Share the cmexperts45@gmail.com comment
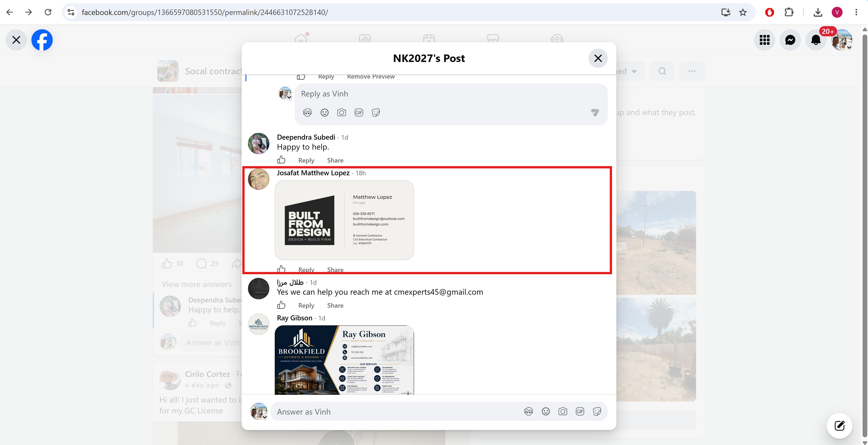This screenshot has height=445, width=868. pyautogui.click(x=335, y=305)
